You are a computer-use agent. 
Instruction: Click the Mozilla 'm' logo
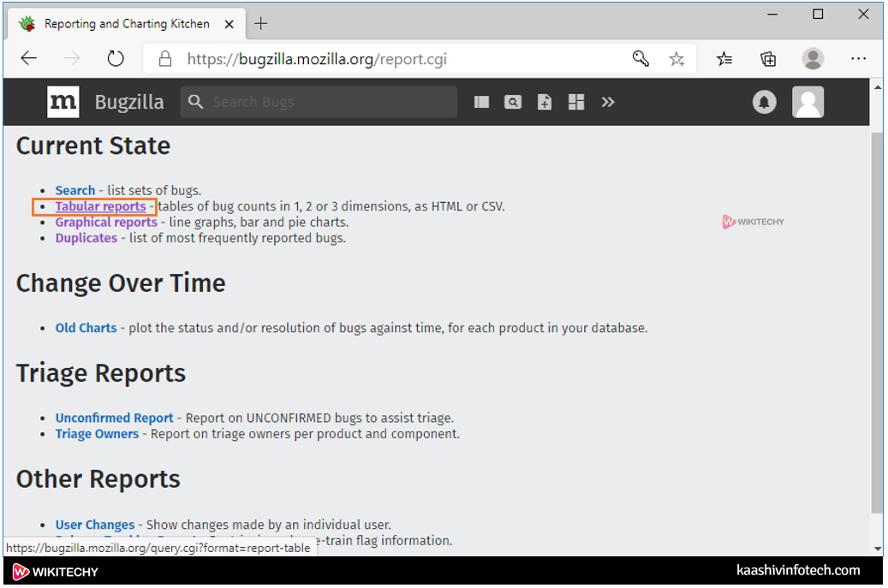click(63, 102)
